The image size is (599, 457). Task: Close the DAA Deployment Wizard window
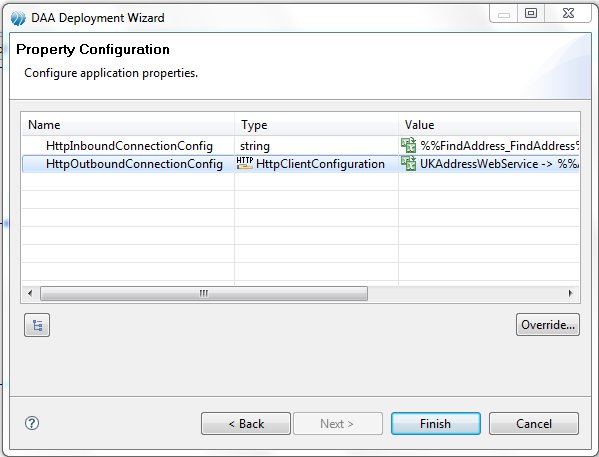point(568,13)
